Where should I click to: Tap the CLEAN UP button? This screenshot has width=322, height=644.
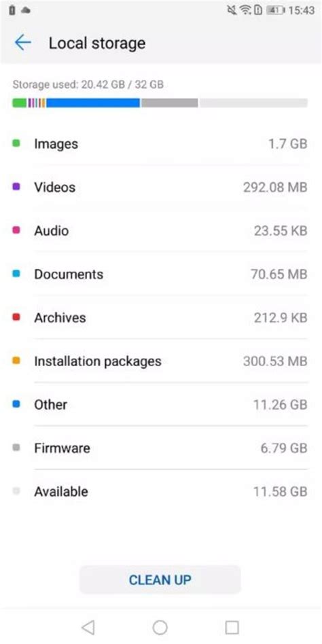tap(160, 579)
